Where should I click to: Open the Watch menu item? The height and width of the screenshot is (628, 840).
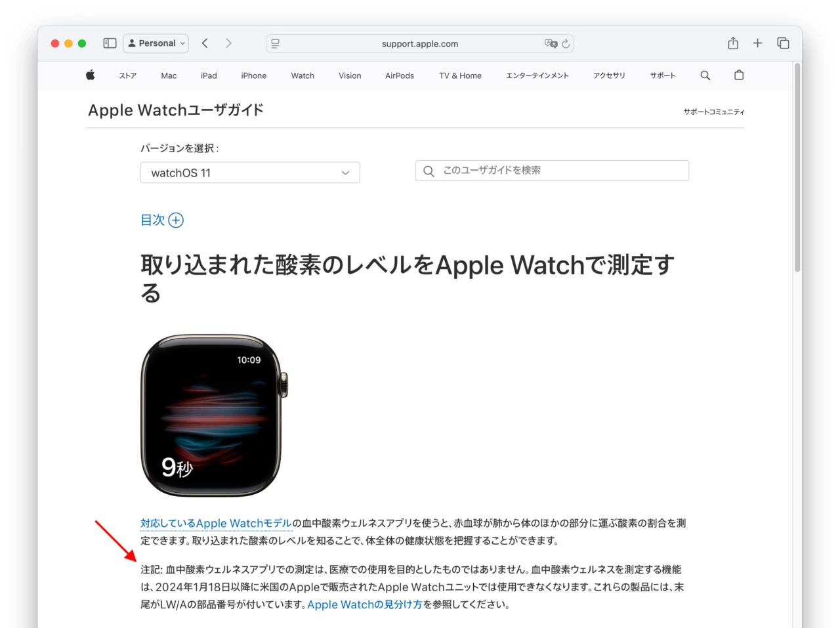(303, 75)
